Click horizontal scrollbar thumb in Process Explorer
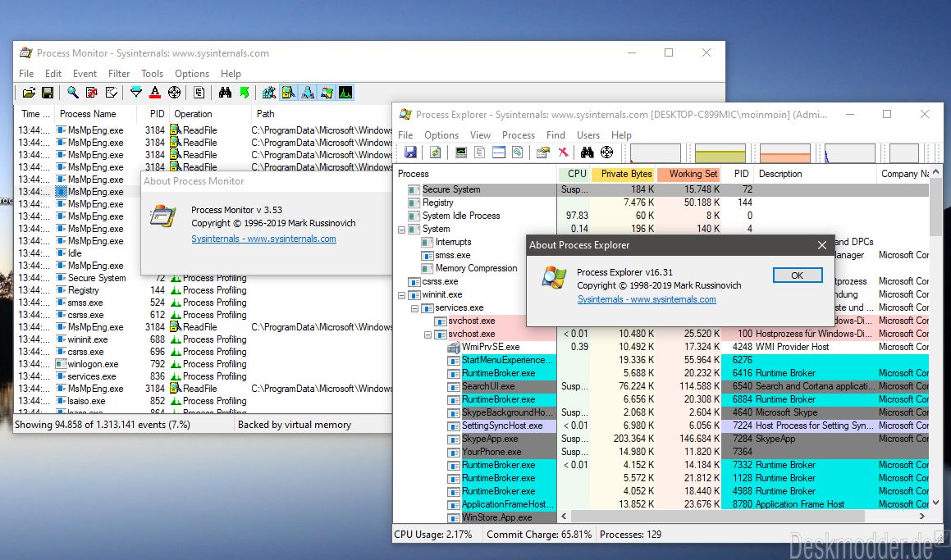The width and height of the screenshot is (951, 560). click(717, 517)
